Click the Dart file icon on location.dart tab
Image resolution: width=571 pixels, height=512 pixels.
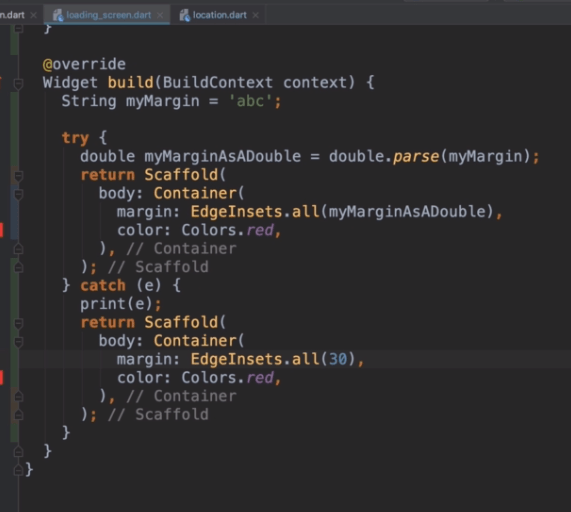[x=184, y=15]
